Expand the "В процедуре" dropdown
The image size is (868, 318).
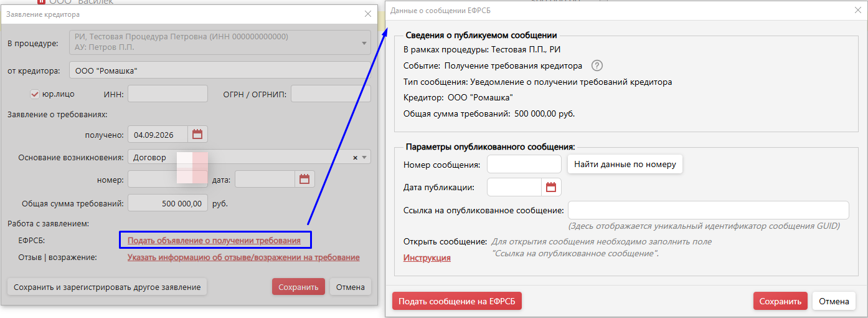point(364,42)
